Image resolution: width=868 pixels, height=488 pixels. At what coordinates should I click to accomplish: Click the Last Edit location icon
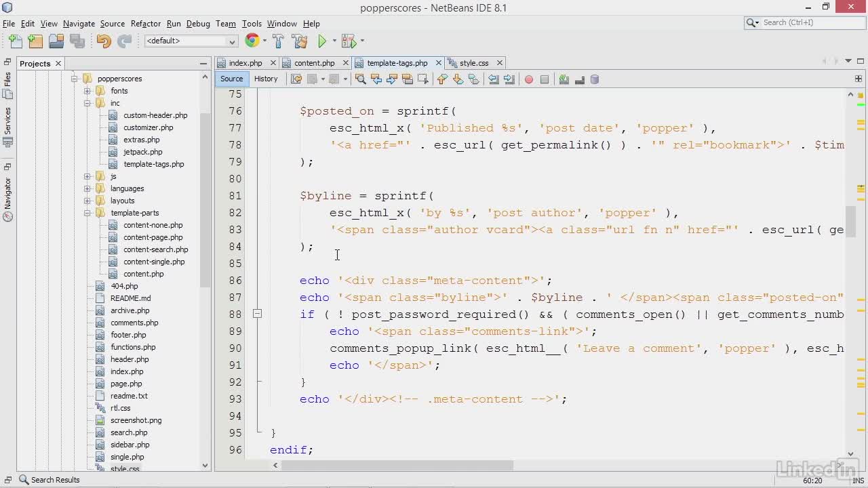pyautogui.click(x=296, y=79)
